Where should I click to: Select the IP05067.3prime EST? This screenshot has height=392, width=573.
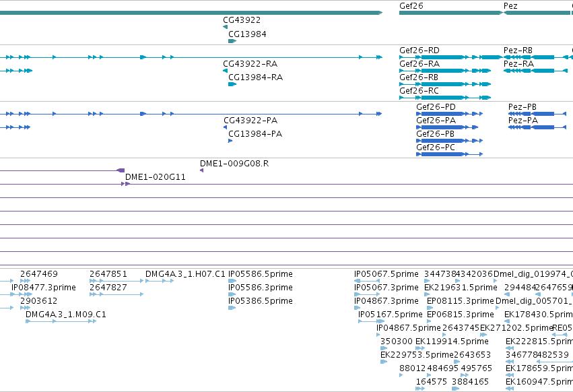(367, 294)
